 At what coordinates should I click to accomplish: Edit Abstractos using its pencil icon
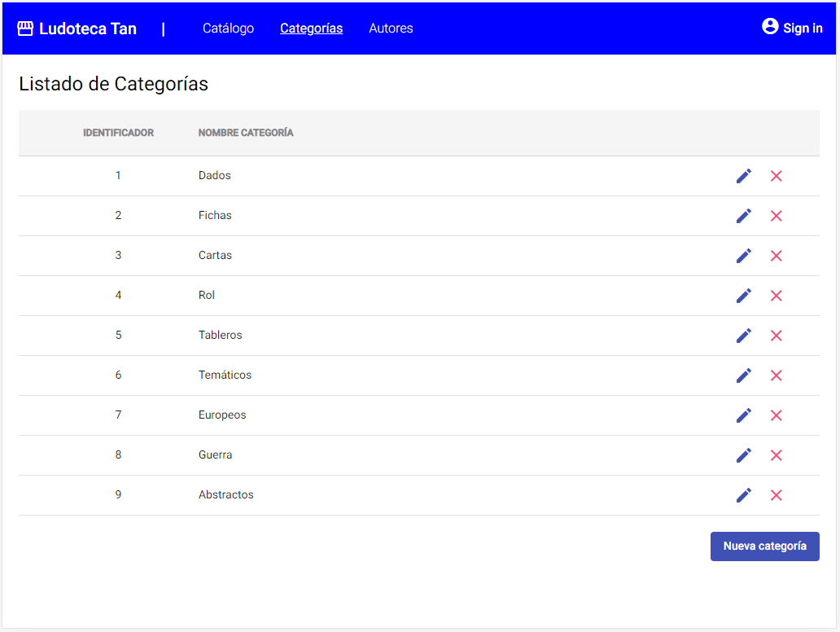pyautogui.click(x=743, y=494)
